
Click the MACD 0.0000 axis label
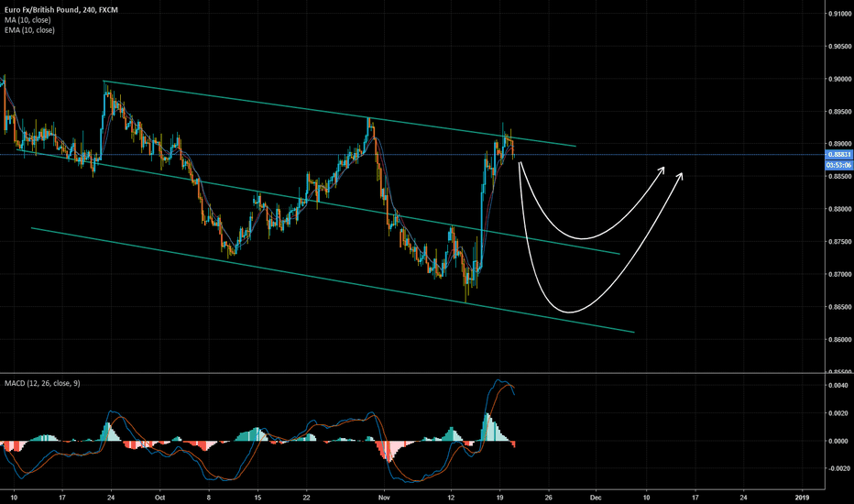pos(838,441)
